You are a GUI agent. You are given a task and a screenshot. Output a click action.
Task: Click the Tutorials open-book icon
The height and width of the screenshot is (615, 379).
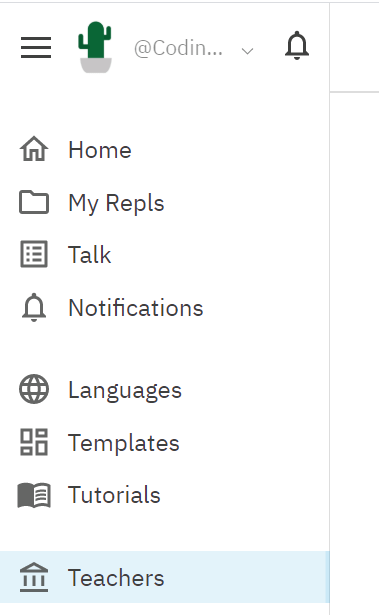point(34,495)
